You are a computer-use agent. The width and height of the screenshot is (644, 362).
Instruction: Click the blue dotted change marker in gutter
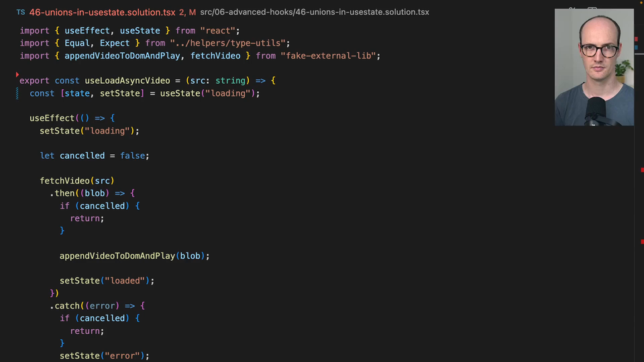17,93
